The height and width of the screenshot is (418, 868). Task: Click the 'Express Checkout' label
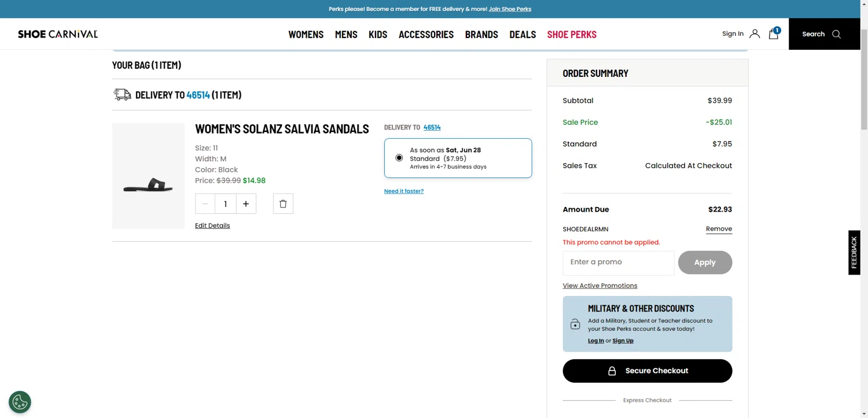coord(648,400)
